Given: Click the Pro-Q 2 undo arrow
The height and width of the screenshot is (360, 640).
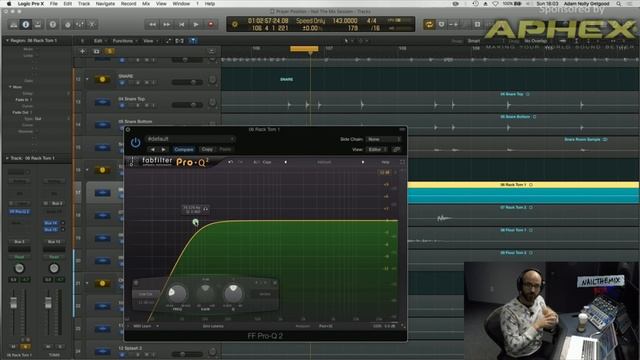Looking at the screenshot, I should [x=231, y=162].
